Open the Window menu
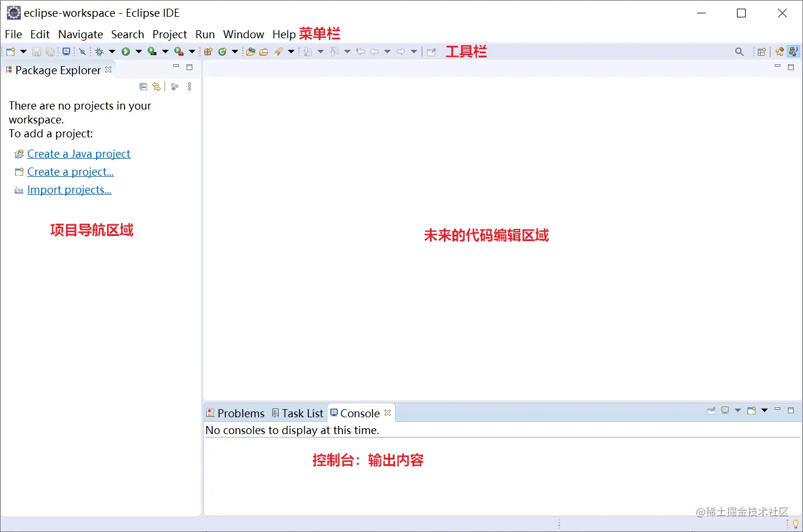The width and height of the screenshot is (803, 532). [243, 34]
